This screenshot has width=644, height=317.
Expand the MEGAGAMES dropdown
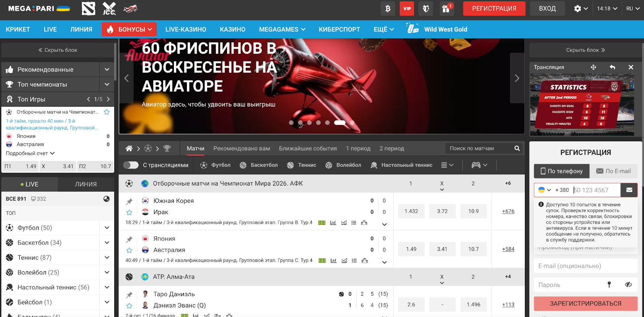282,29
